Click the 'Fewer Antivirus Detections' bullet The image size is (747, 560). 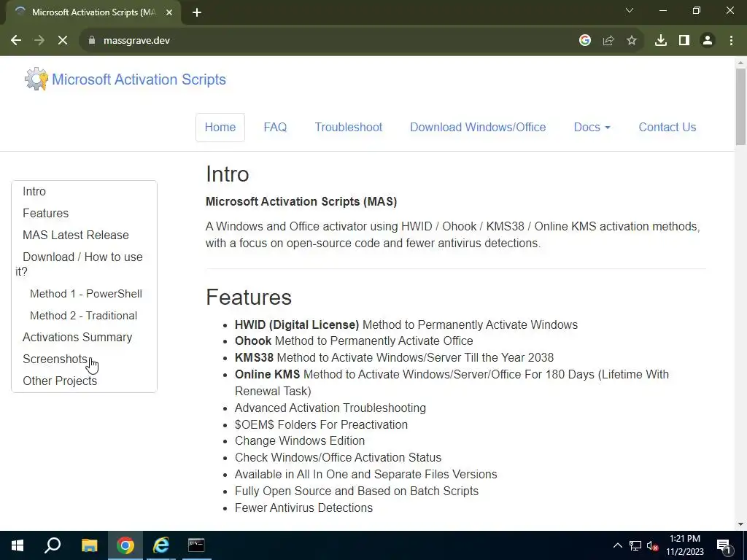pyautogui.click(x=304, y=507)
